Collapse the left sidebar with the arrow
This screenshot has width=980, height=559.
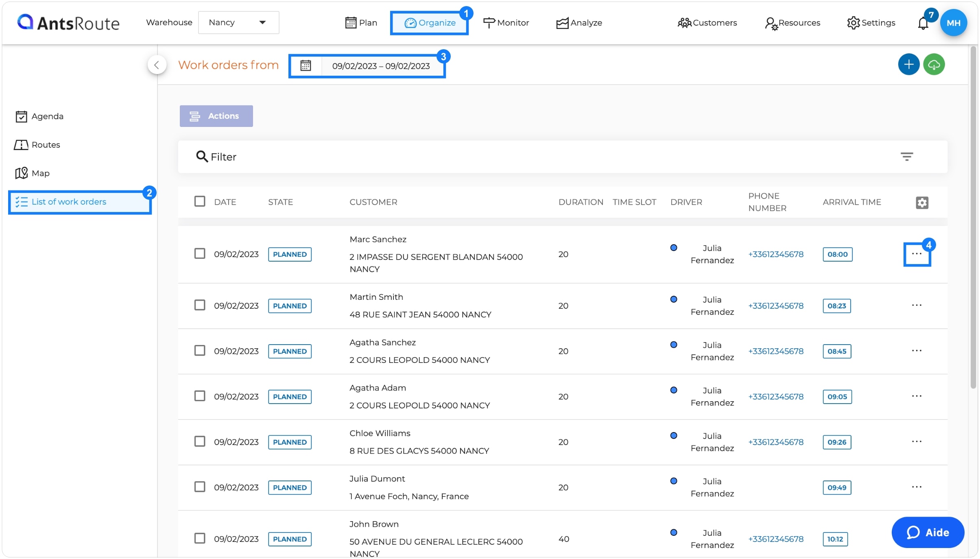pos(157,65)
